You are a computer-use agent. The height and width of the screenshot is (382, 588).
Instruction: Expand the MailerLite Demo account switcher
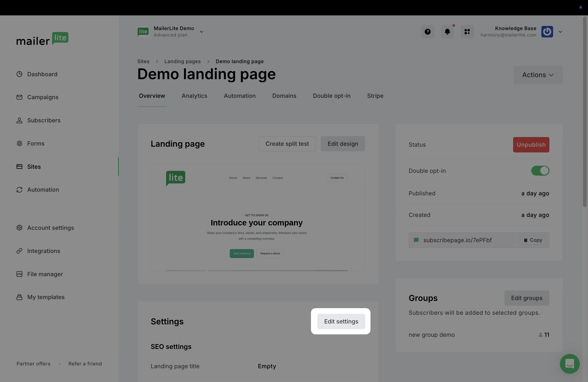pos(201,32)
